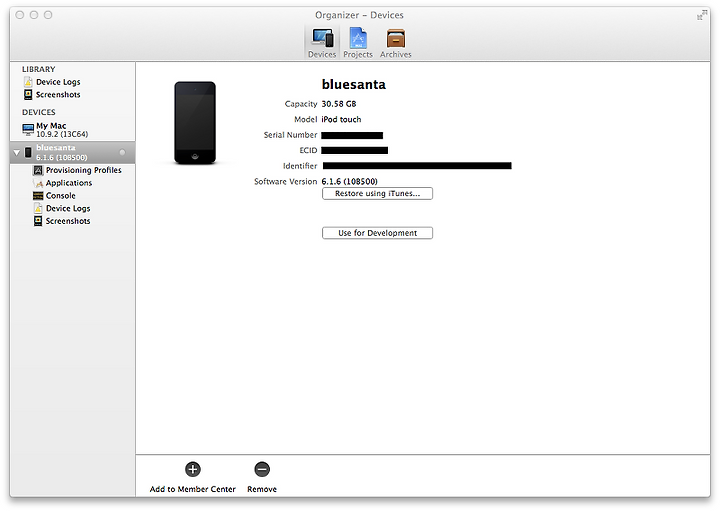Image resolution: width=720 pixels, height=511 pixels.
Task: Click the redacted Identifier field
Action: 417,166
